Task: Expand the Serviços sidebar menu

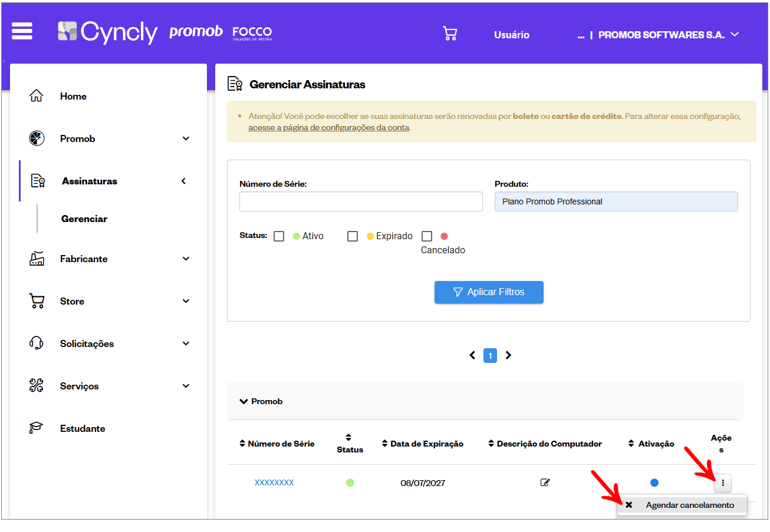Action: [186, 386]
